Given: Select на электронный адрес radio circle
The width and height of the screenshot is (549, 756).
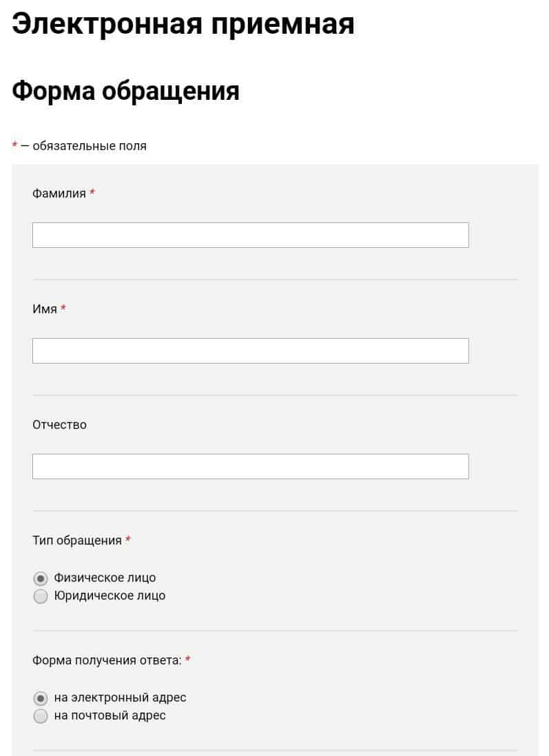Looking at the screenshot, I should coord(41,698).
